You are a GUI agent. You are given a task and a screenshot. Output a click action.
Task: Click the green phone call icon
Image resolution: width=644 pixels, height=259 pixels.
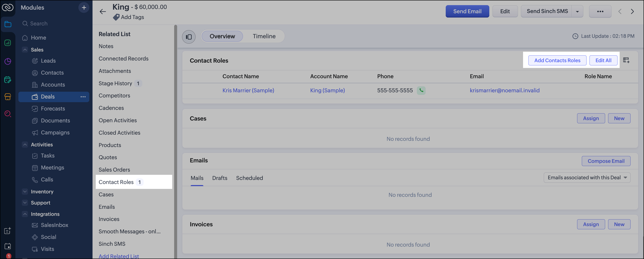[x=421, y=90]
